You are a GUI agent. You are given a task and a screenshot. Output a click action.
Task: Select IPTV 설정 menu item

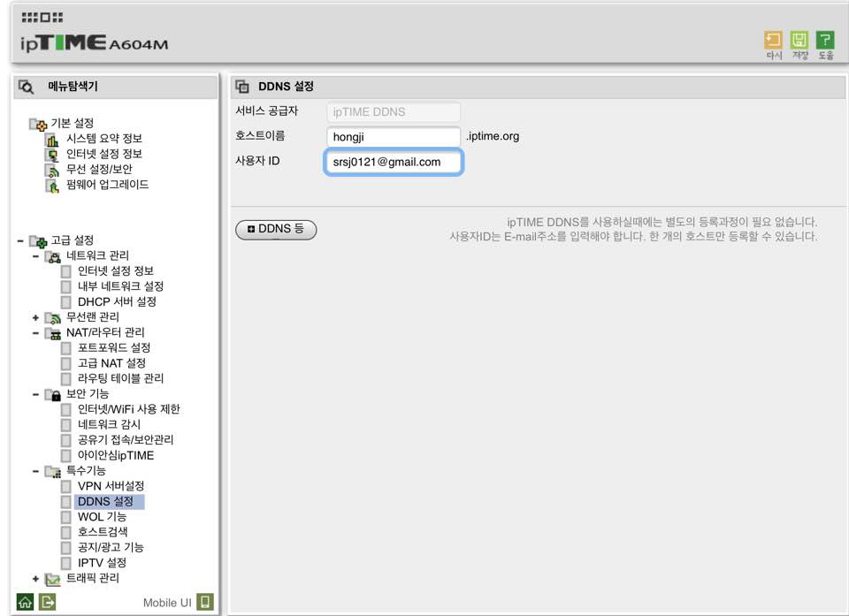pyautogui.click(x=102, y=564)
